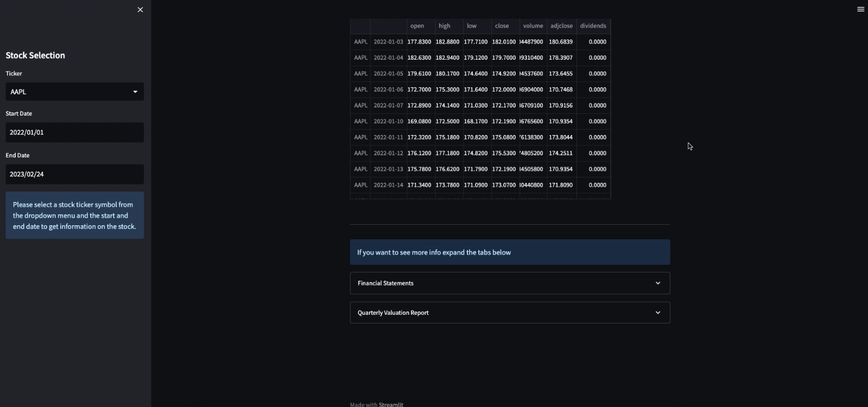Click the close value 172.0000
This screenshot has height=407, width=868.
505,90
